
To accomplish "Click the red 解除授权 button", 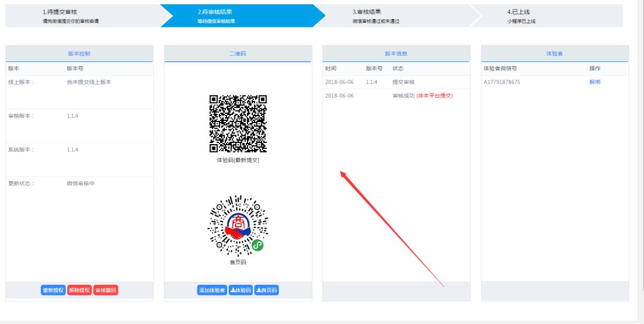I will pyautogui.click(x=80, y=291).
